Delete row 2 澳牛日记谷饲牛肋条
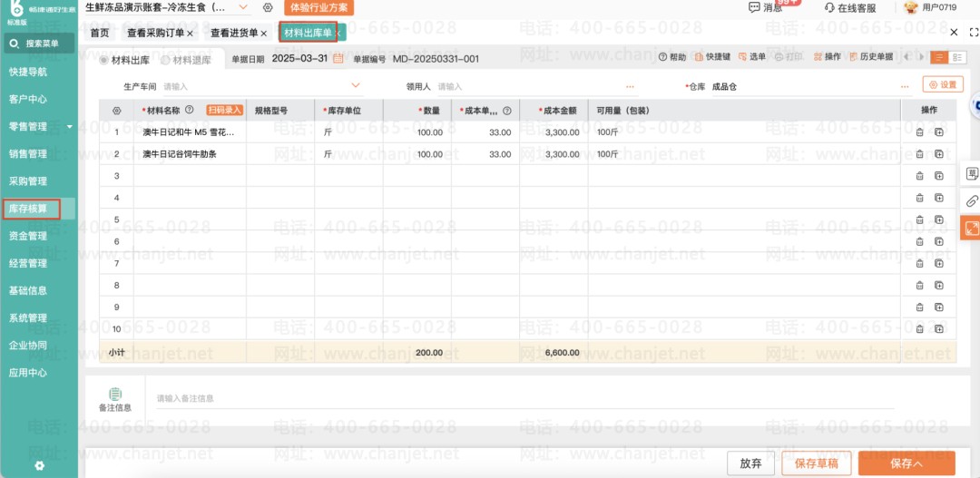The height and width of the screenshot is (478, 980). click(x=919, y=153)
